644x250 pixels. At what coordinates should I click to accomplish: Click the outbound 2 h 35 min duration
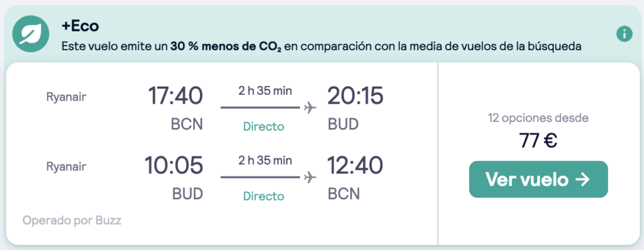pos(265,90)
